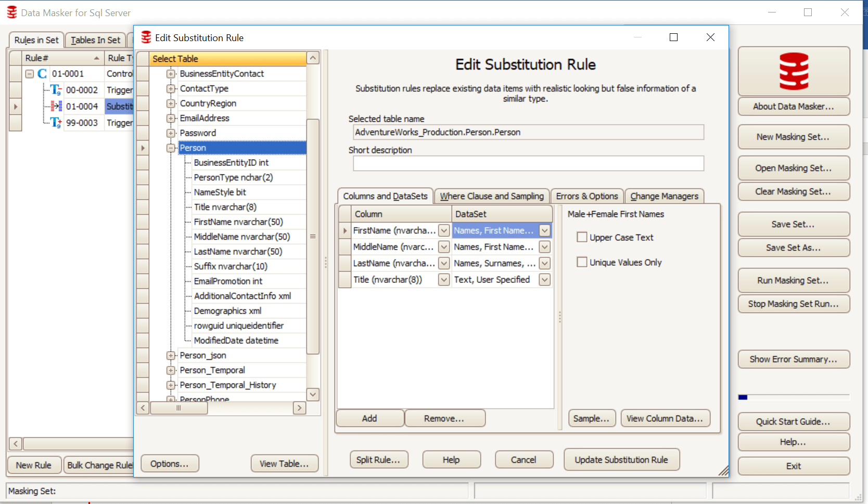Enable Unique Values Only checkbox

click(x=582, y=262)
